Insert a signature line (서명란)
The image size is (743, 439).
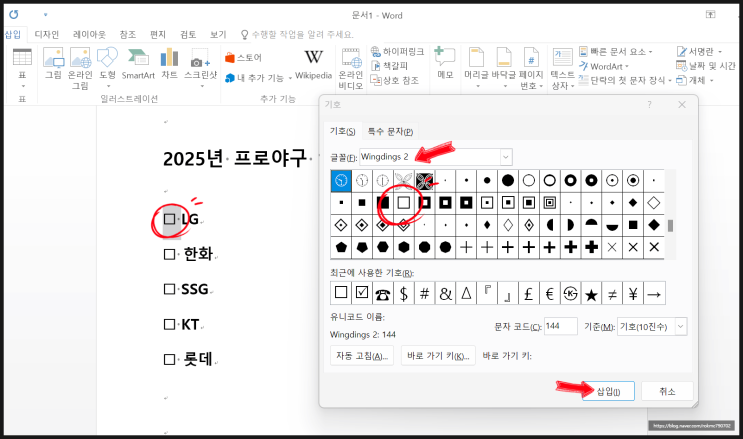pos(699,51)
